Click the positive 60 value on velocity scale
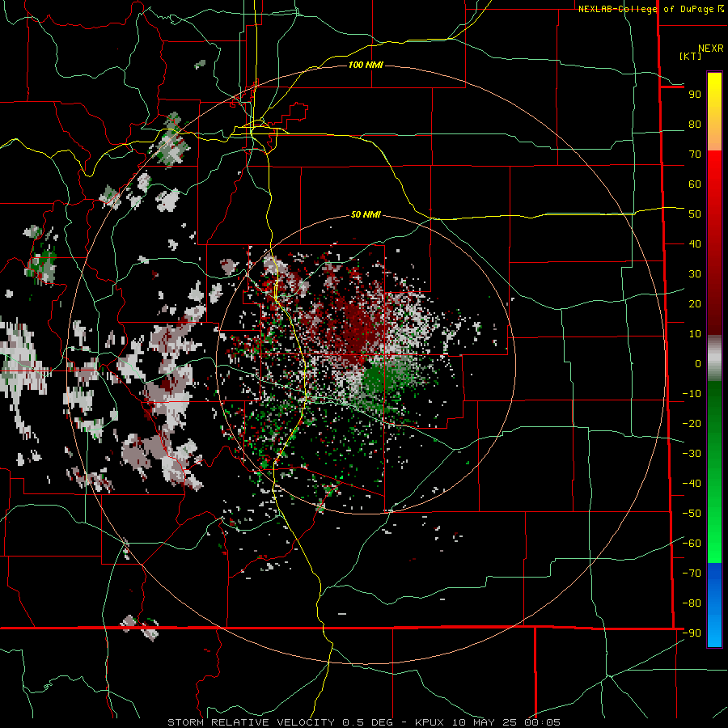 [x=695, y=184]
